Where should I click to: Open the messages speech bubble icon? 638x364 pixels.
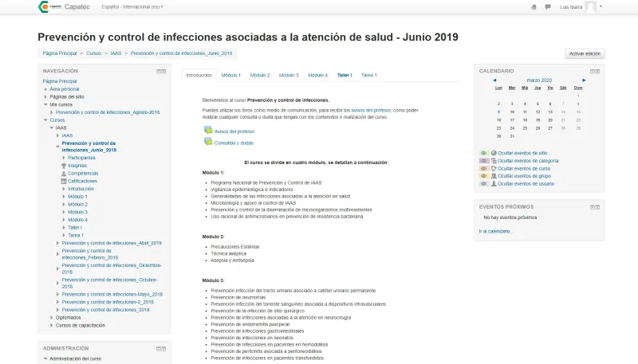[548, 7]
